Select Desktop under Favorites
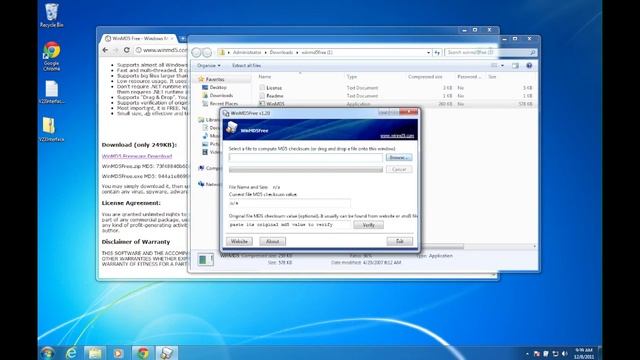This screenshot has width=640, height=360. point(218,88)
